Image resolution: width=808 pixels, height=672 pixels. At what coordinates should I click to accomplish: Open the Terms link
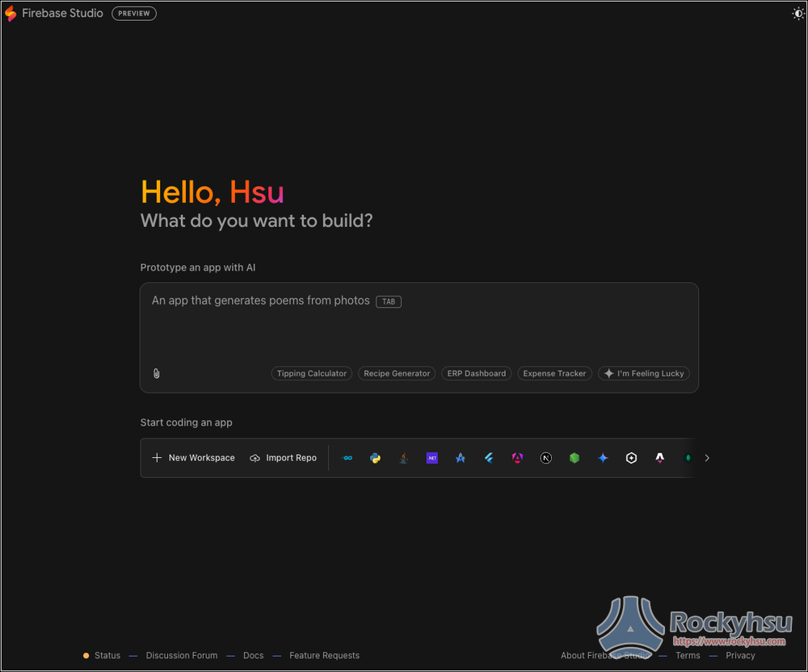click(x=688, y=656)
